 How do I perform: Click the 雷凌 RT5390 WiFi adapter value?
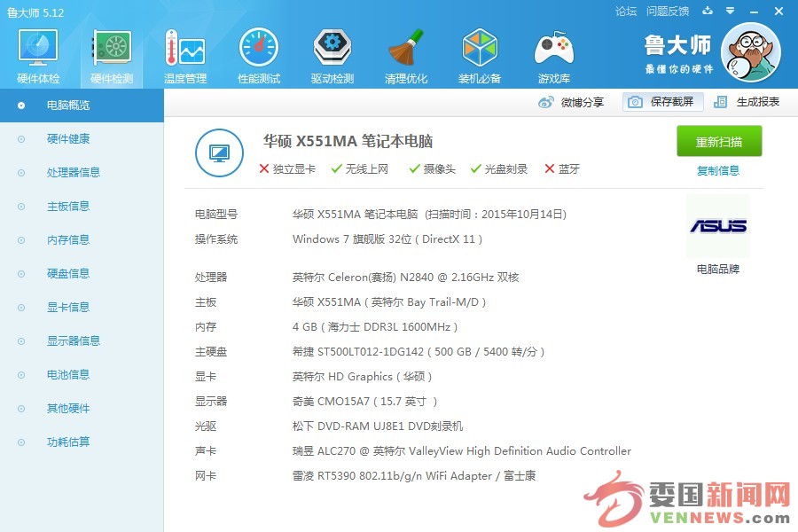click(x=414, y=476)
